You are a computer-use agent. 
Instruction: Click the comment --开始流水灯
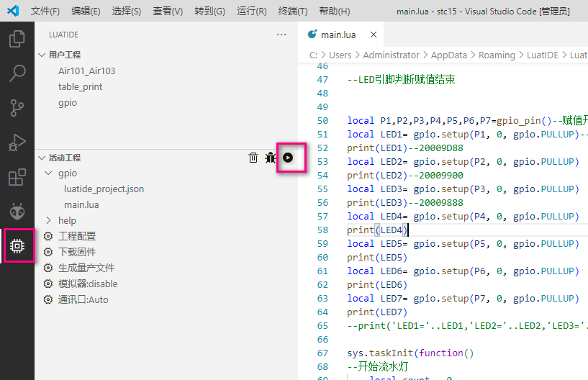(x=378, y=366)
